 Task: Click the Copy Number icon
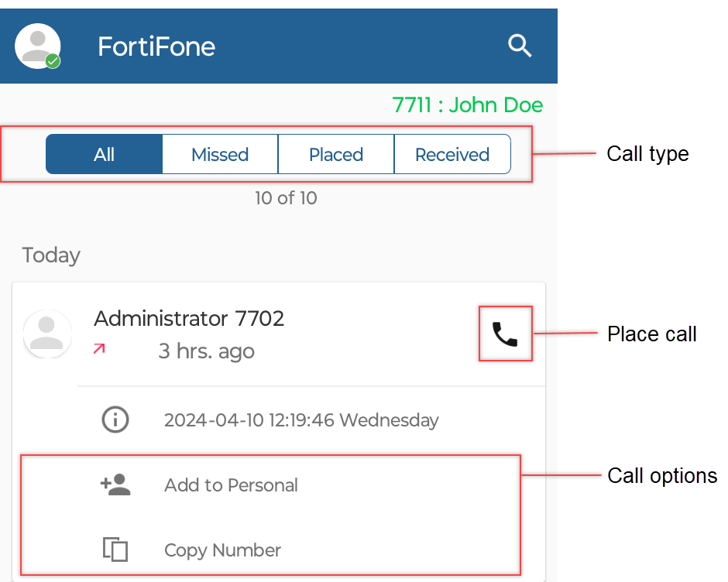[x=115, y=549]
